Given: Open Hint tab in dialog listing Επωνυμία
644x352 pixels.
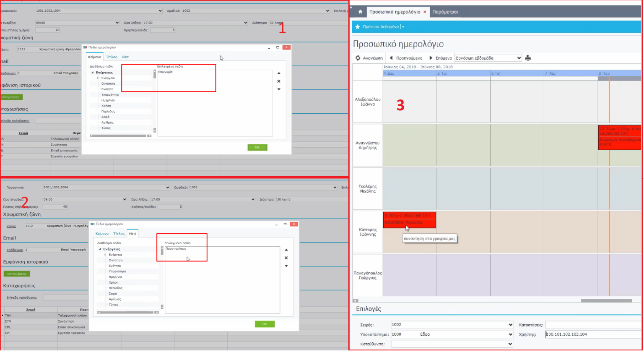Looking at the screenshot, I should [125, 57].
